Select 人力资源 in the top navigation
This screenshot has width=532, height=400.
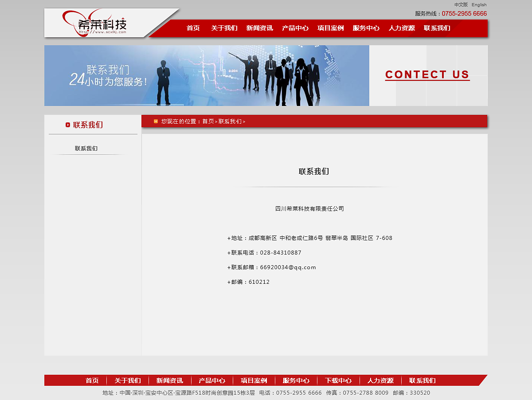click(401, 28)
